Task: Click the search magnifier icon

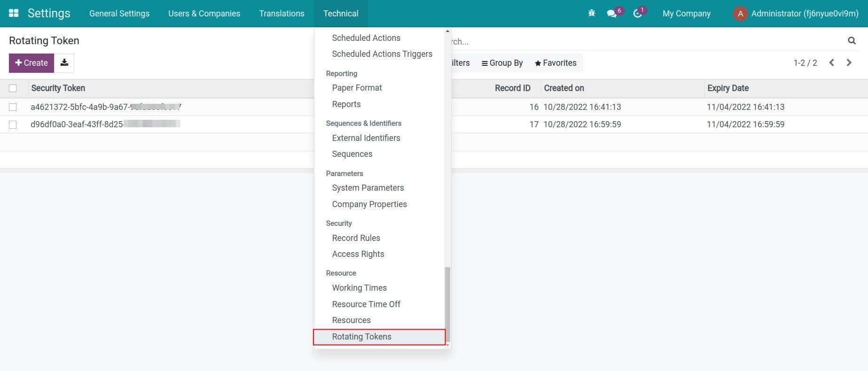Action: [x=851, y=41]
